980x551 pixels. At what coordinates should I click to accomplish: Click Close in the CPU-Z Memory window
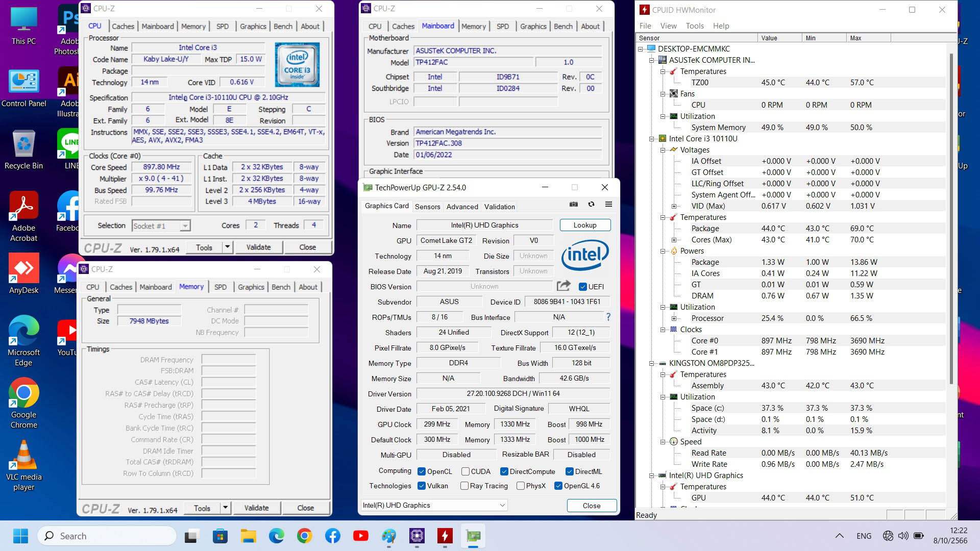pyautogui.click(x=306, y=508)
